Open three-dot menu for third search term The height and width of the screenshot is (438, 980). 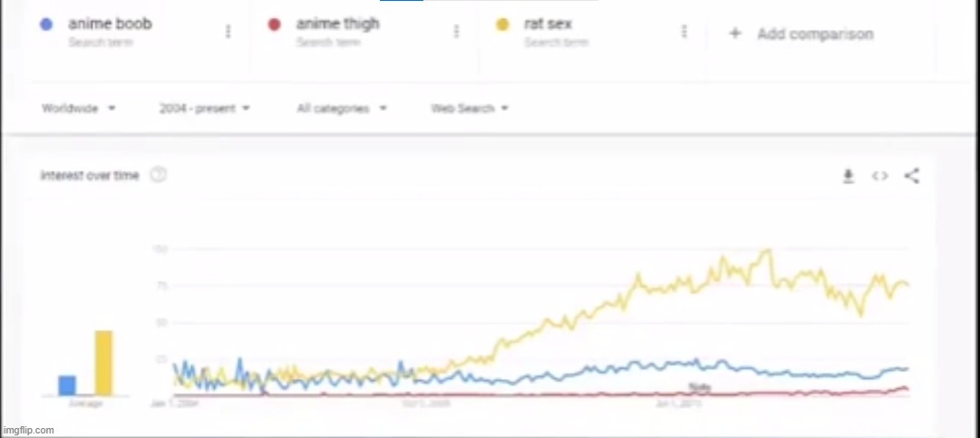684,31
